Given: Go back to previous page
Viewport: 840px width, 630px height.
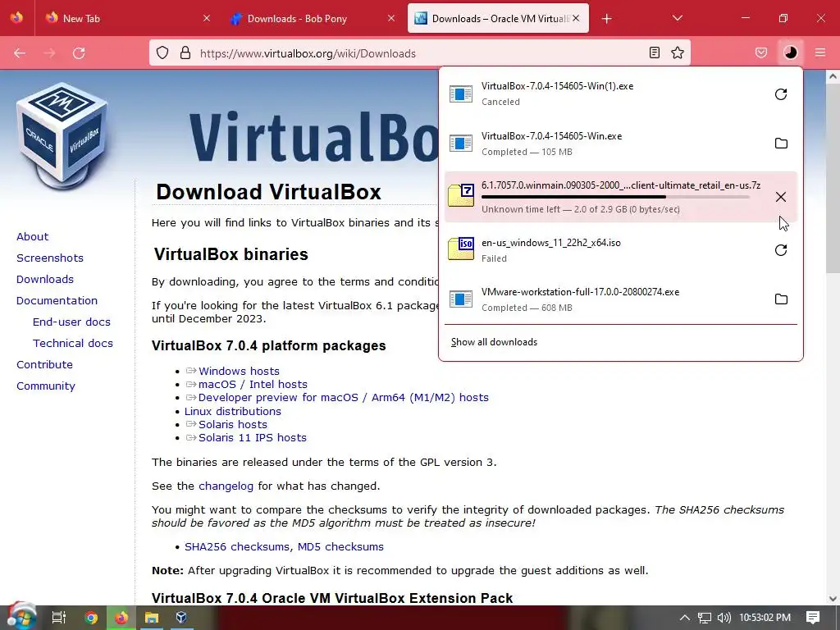Looking at the screenshot, I should (20, 52).
